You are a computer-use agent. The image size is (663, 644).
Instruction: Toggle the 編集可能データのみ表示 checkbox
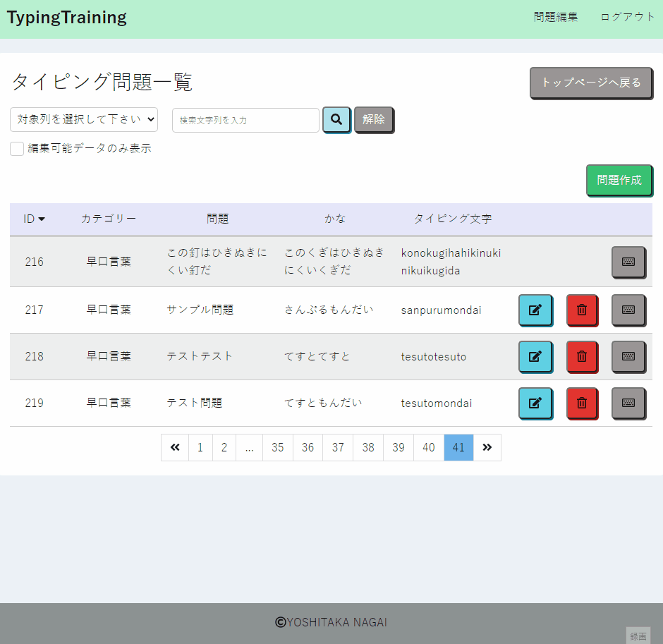[x=17, y=148]
